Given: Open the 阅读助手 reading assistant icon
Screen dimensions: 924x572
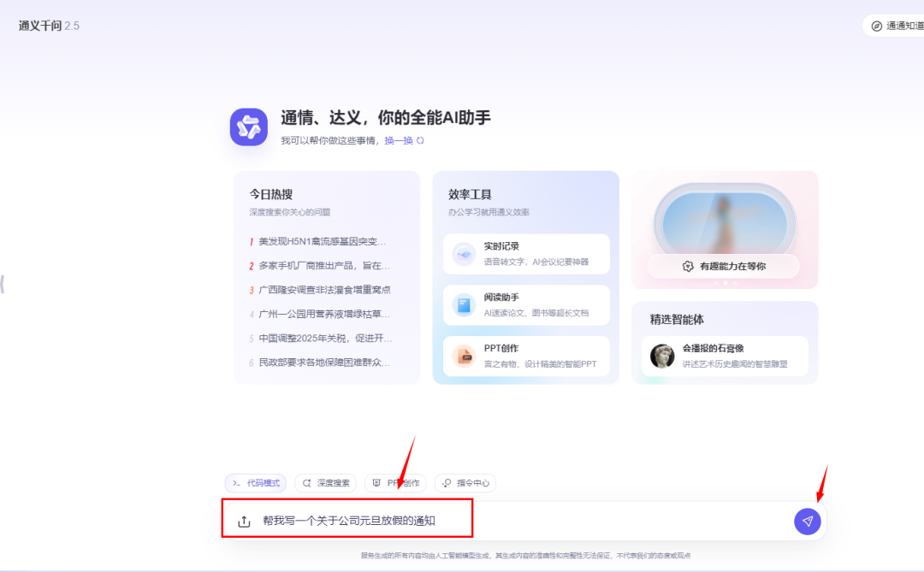Looking at the screenshot, I should coord(463,305).
